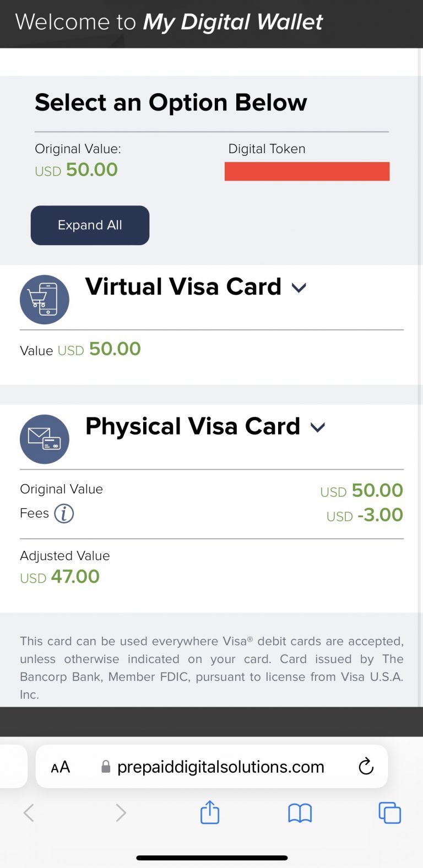423x868 pixels.
Task: Click the Physical Visa Card envelope icon
Action: [44, 439]
